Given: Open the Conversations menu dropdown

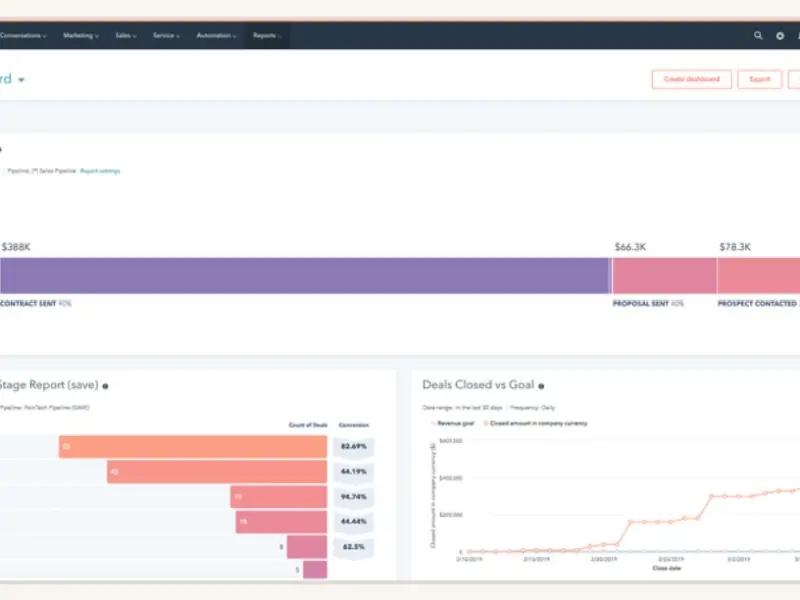Looking at the screenshot, I should click(22, 35).
